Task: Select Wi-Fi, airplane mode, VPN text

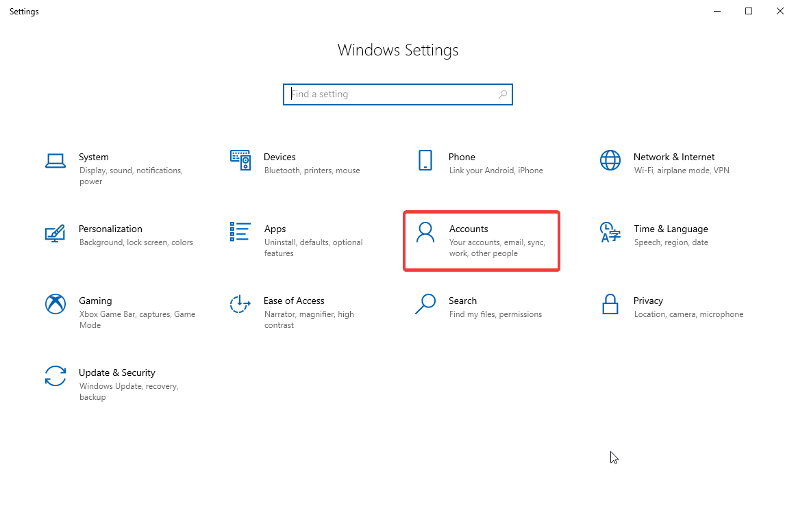Action: click(682, 170)
